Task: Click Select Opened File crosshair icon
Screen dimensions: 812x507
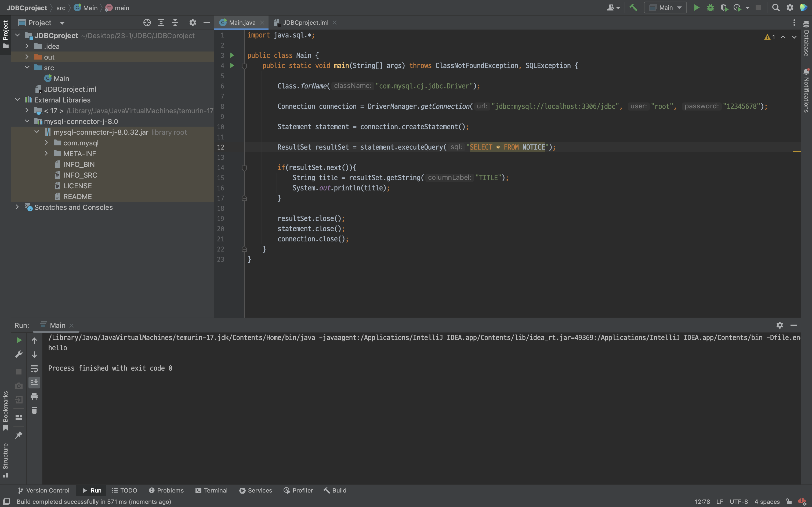Action: 147,23
